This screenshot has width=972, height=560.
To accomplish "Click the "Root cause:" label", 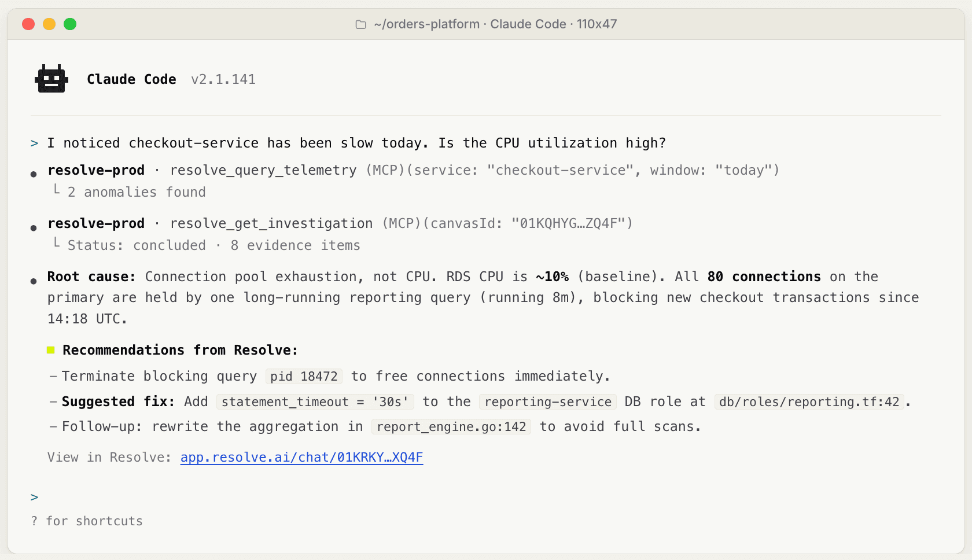I will (x=91, y=277).
